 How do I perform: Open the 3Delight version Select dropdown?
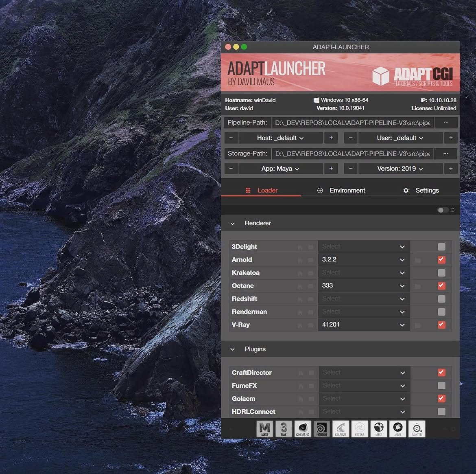tap(364, 247)
